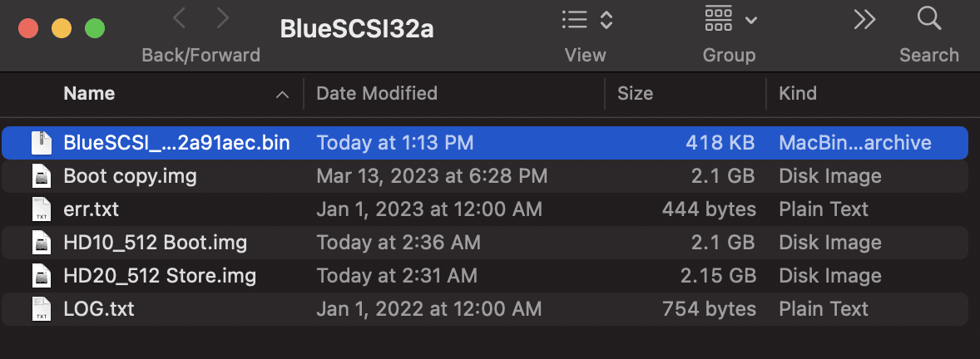
Task: Select the err.txt file name
Action: (91, 209)
